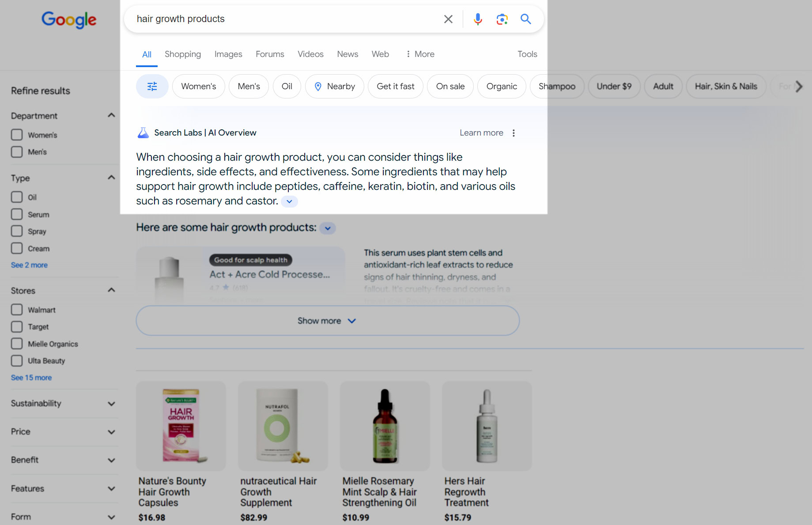Open the More search types menu
The width and height of the screenshot is (812, 525).
pyautogui.click(x=420, y=54)
